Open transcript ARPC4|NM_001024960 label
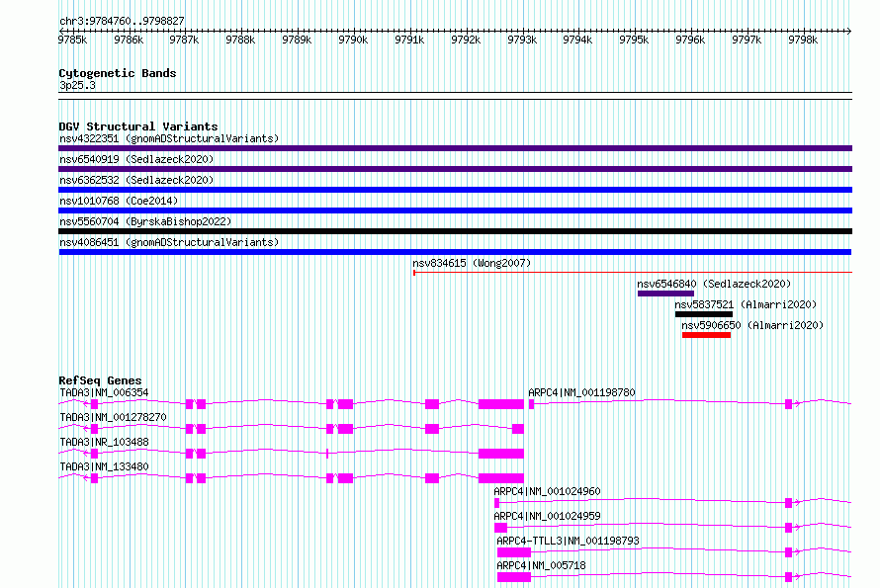880x588 pixels. tap(547, 491)
